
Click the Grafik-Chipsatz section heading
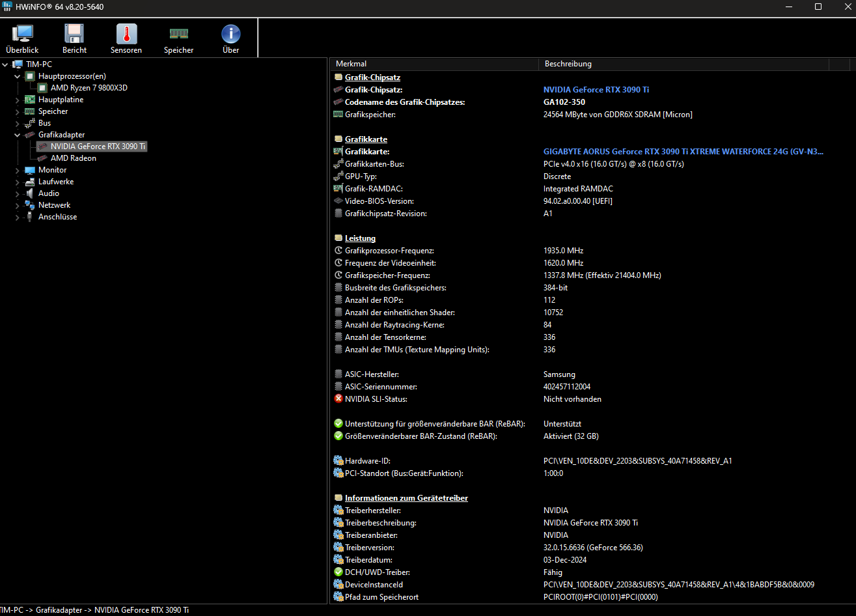click(372, 77)
